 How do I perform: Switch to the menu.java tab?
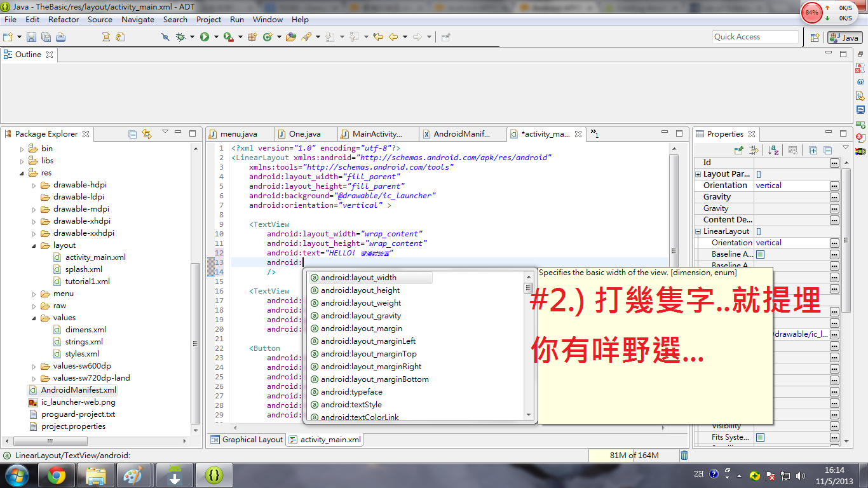[238, 134]
